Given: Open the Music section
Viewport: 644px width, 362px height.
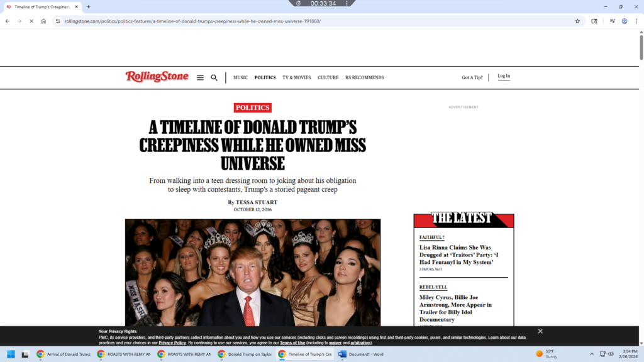Looking at the screenshot, I should (240, 78).
